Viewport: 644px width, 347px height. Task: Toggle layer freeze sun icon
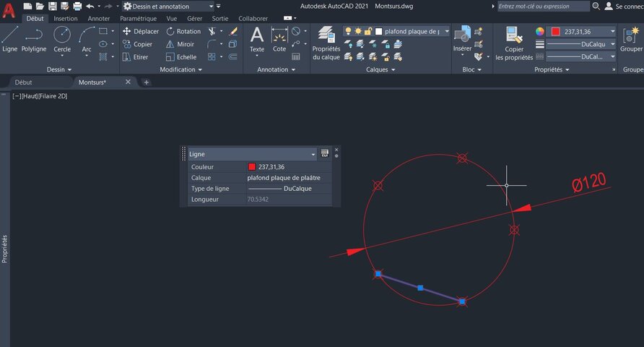tap(357, 32)
